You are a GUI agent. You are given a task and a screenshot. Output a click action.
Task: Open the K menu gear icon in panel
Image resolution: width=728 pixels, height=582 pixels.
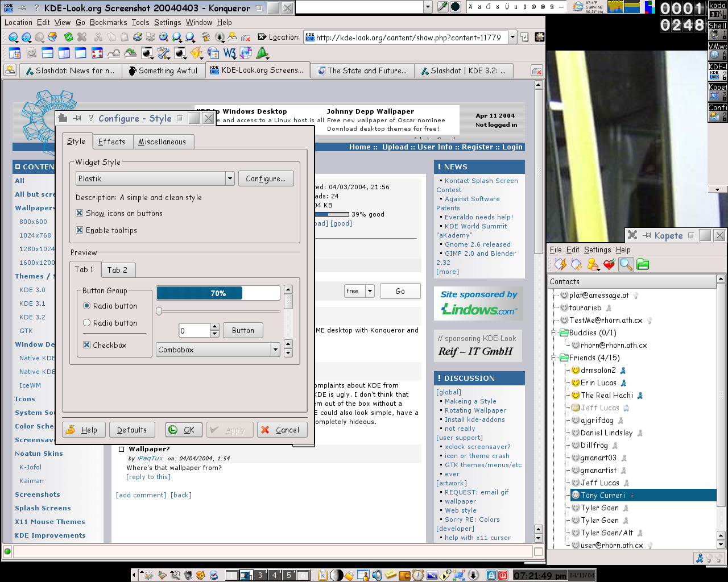pyautogui.click(x=147, y=575)
